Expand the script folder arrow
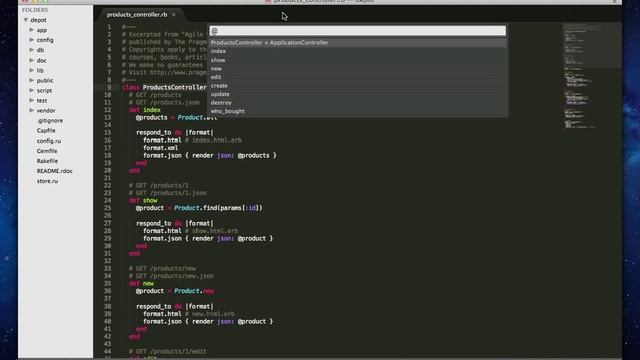The width and height of the screenshot is (640, 360). click(31, 90)
